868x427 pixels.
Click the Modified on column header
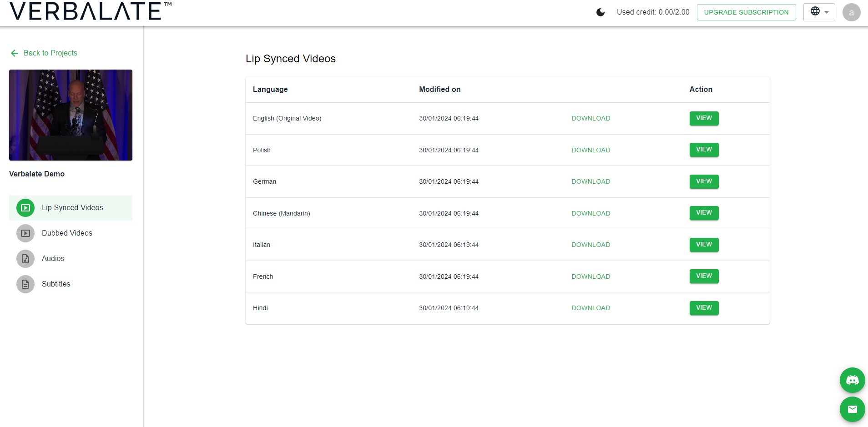(439, 90)
